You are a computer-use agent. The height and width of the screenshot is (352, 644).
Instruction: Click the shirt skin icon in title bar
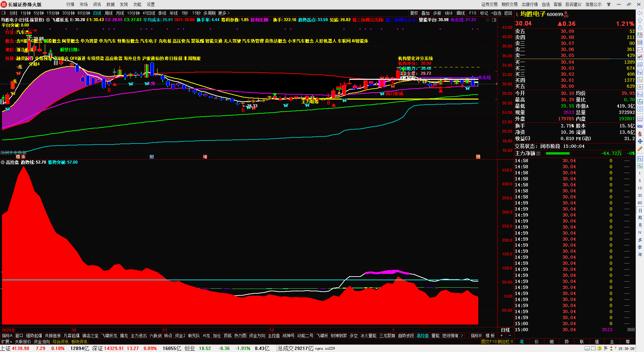(609, 4)
